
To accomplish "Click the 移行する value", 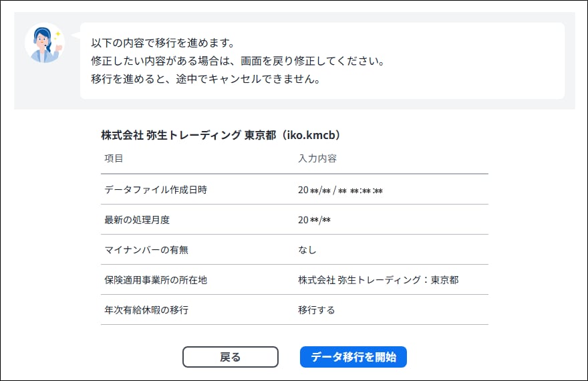I will point(317,309).
